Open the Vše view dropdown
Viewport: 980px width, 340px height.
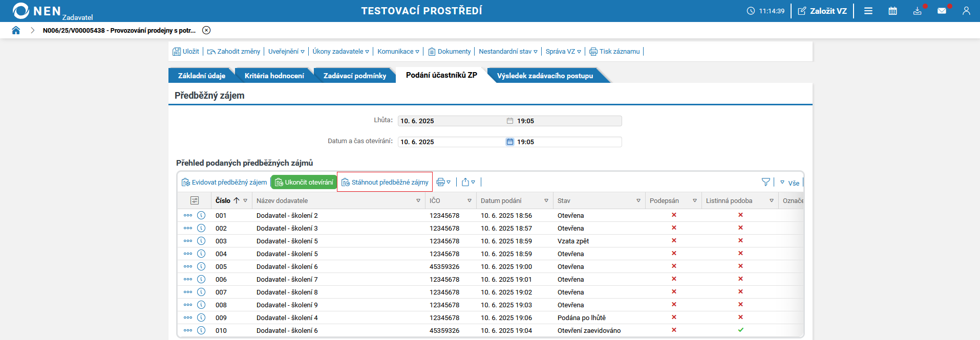(790, 183)
